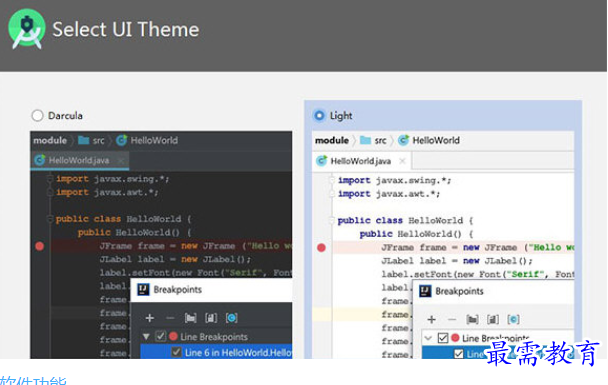Click the Breakpoints title in Darcula preview
The width and height of the screenshot is (608, 385).
pyautogui.click(x=178, y=290)
